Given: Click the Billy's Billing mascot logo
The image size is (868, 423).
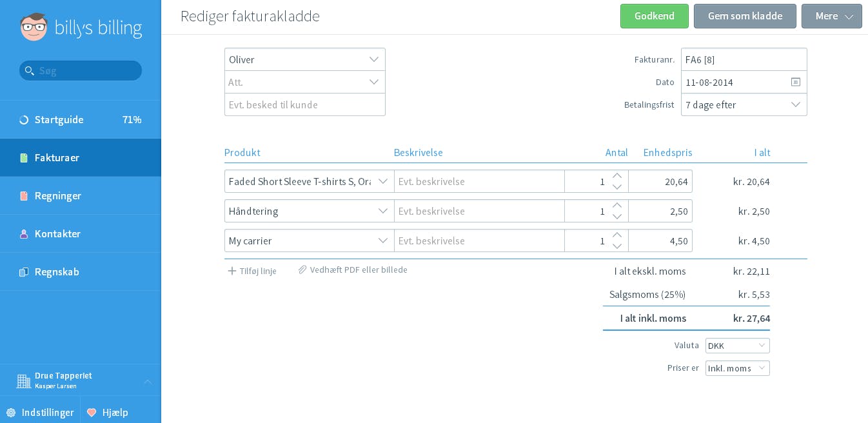Looking at the screenshot, I should pos(34,28).
